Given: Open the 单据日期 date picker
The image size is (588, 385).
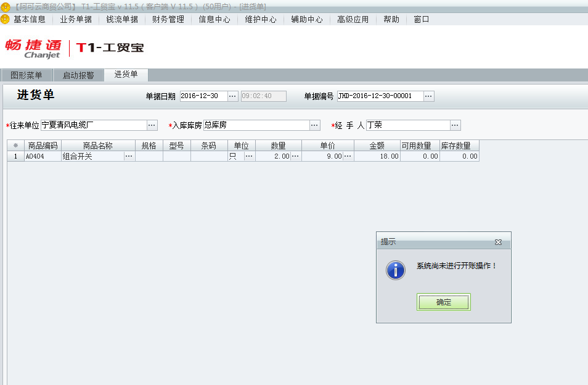Looking at the screenshot, I should point(232,96).
